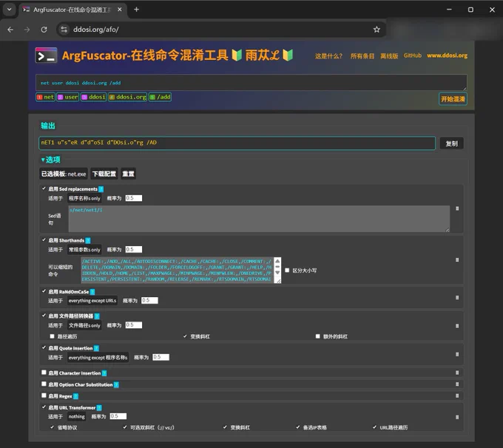Click help icon next to Sed replacements

click(101, 189)
